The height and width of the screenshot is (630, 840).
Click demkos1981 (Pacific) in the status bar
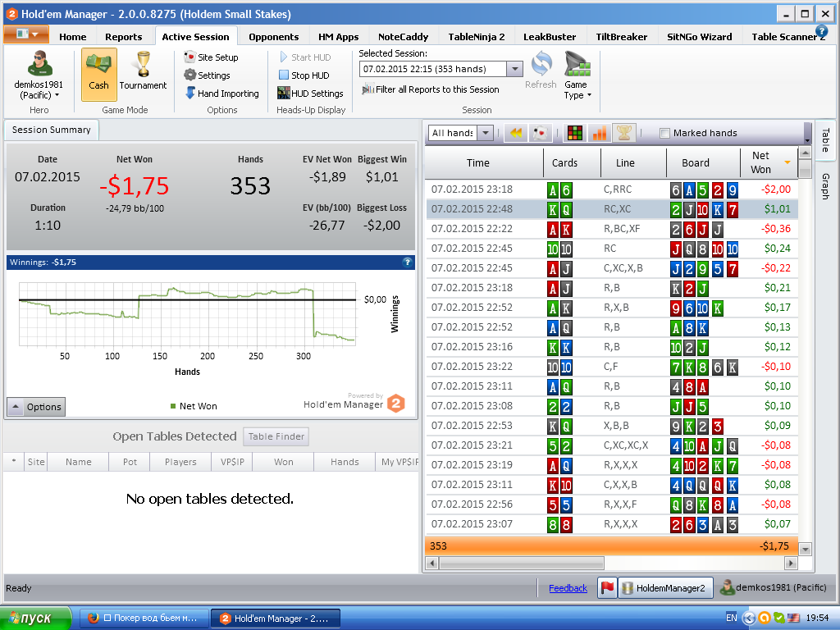[x=773, y=587]
